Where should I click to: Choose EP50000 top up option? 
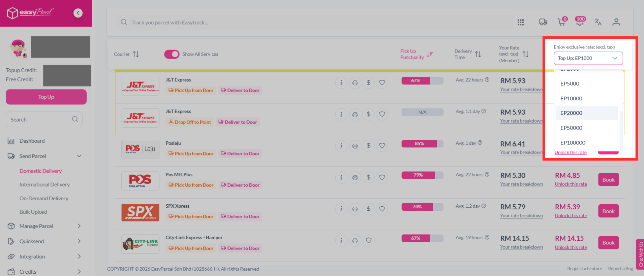click(587, 128)
